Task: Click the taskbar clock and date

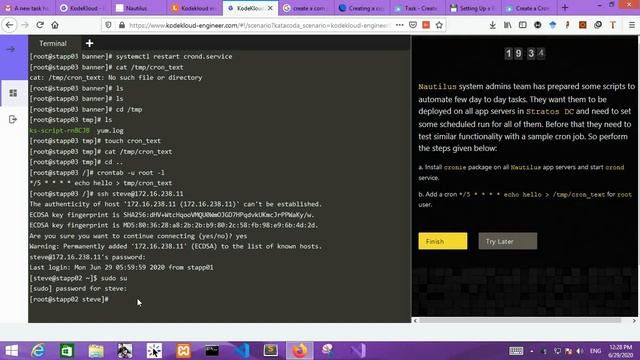Action: click(621, 351)
